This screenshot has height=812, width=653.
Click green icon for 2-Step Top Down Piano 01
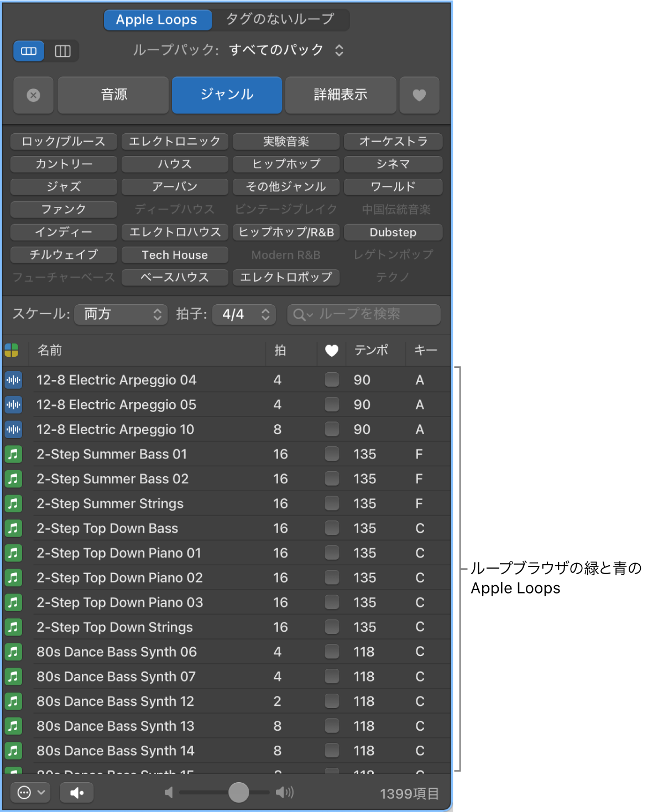pyautogui.click(x=13, y=553)
